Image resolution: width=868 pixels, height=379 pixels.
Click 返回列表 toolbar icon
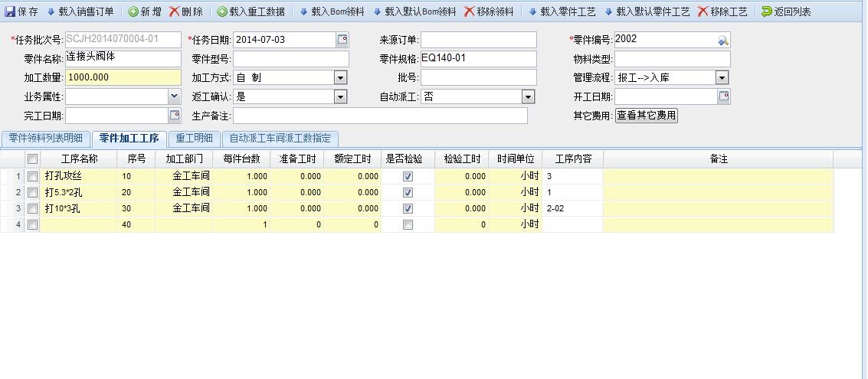tap(766, 11)
